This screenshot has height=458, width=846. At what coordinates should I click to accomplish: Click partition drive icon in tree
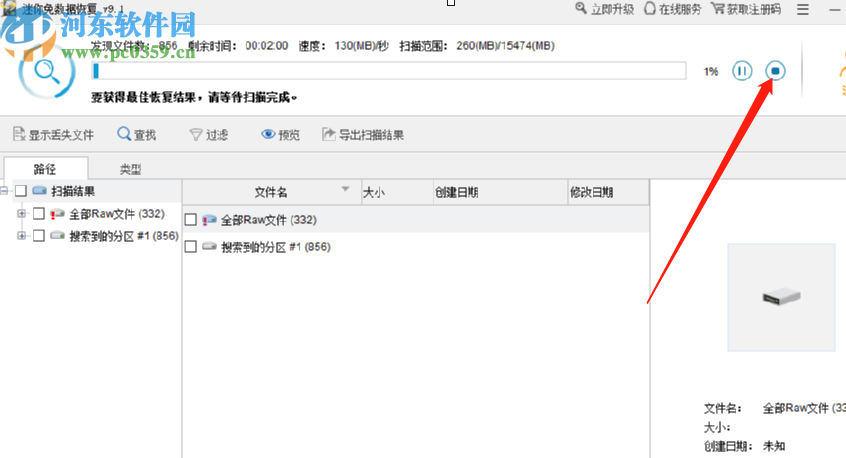[x=57, y=235]
